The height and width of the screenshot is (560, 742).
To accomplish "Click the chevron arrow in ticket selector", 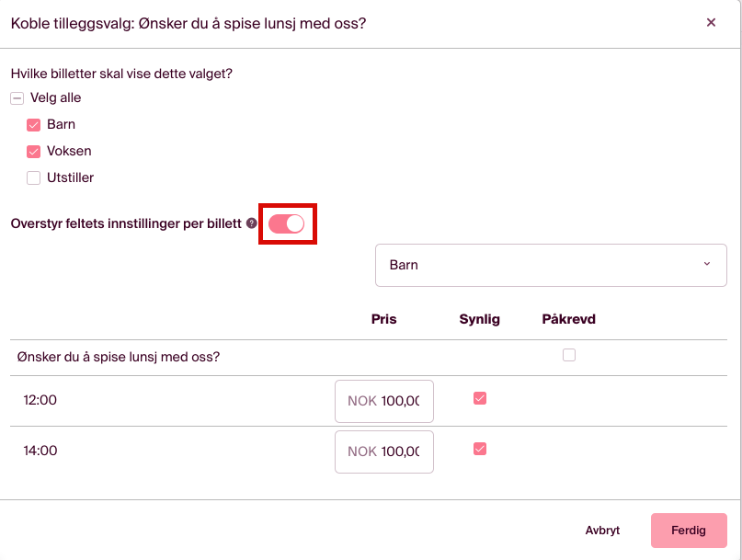I will point(706,265).
